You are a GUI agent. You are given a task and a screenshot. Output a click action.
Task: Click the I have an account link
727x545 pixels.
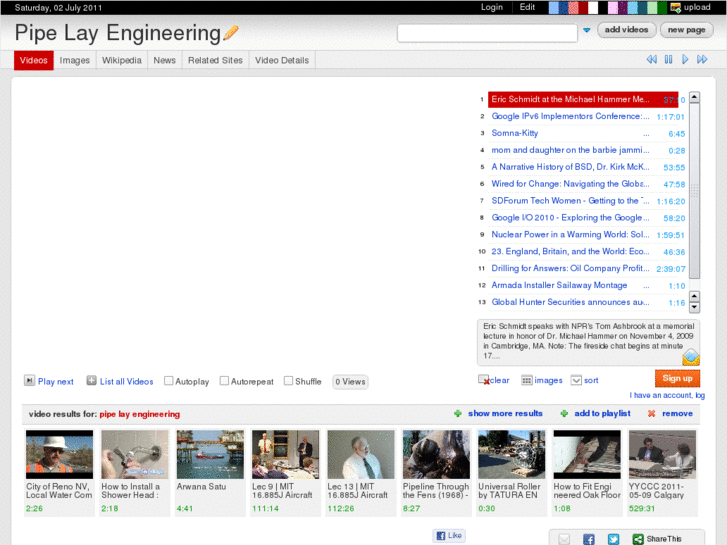coord(667,395)
